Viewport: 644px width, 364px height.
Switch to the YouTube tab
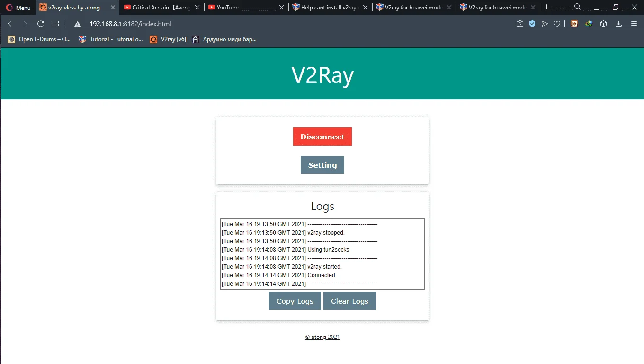[x=246, y=8]
